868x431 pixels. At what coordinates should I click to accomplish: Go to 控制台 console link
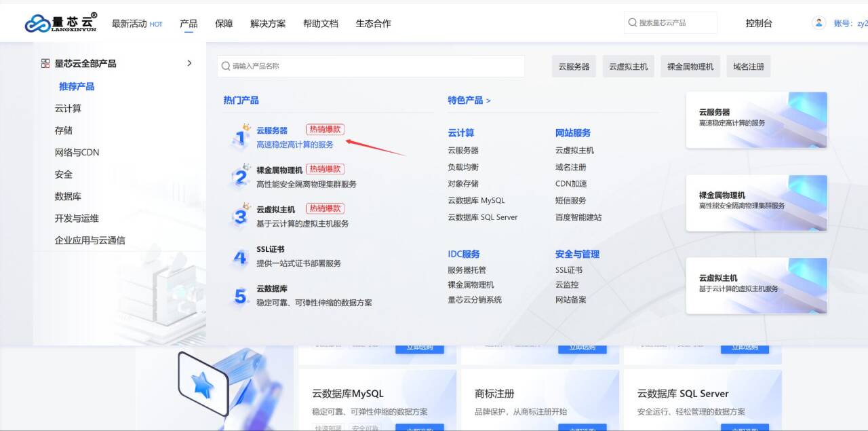coord(759,24)
